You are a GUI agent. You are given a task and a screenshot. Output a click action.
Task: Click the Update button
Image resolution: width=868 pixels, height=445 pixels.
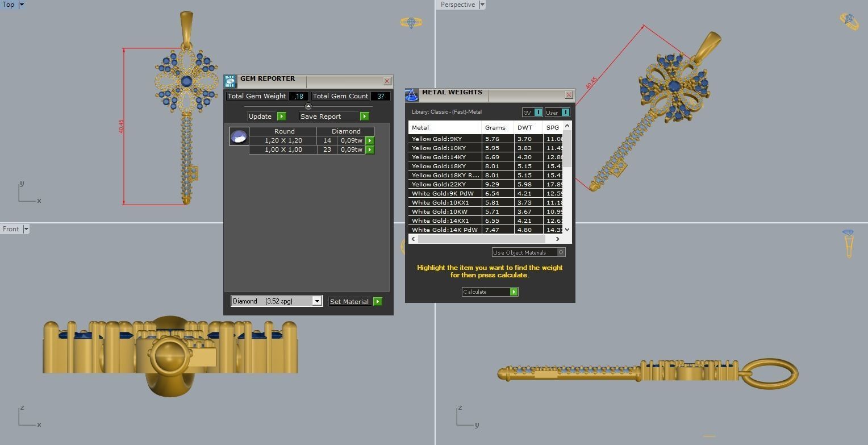[x=261, y=117]
